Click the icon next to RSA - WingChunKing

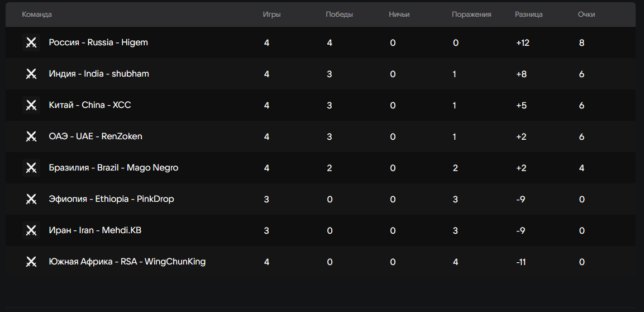pos(31,262)
